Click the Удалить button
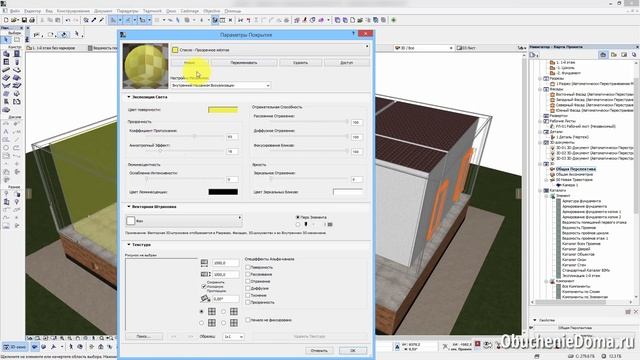The image size is (640, 360). [300, 63]
